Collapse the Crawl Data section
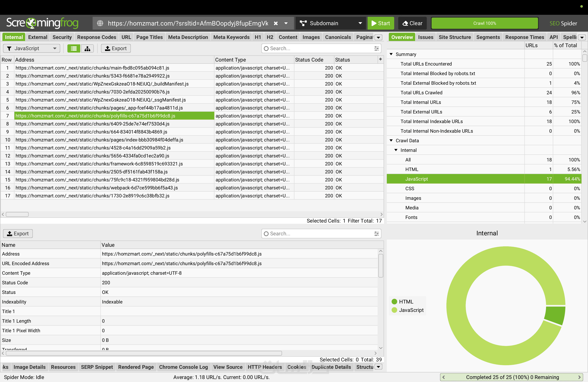 point(391,140)
